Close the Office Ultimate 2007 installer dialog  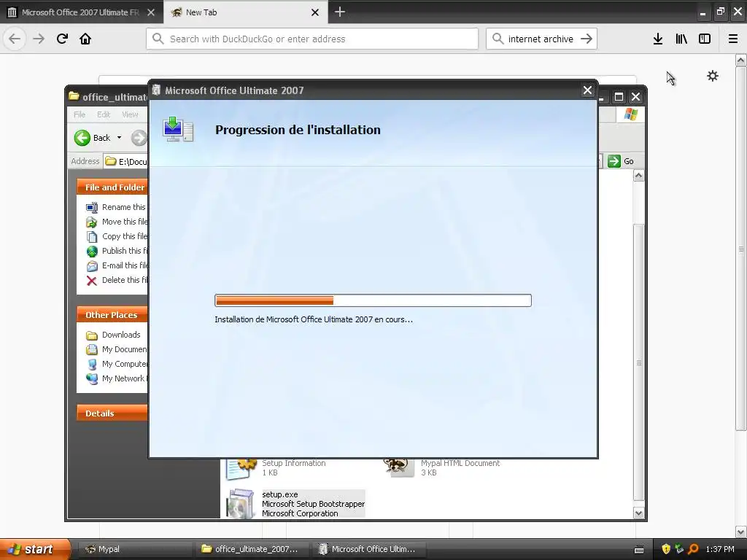[x=587, y=90]
